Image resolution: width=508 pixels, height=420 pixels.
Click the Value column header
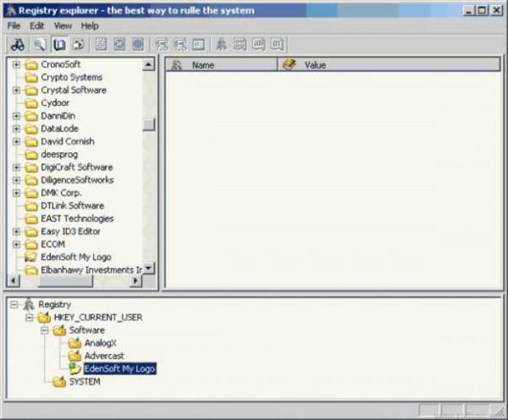(x=389, y=65)
